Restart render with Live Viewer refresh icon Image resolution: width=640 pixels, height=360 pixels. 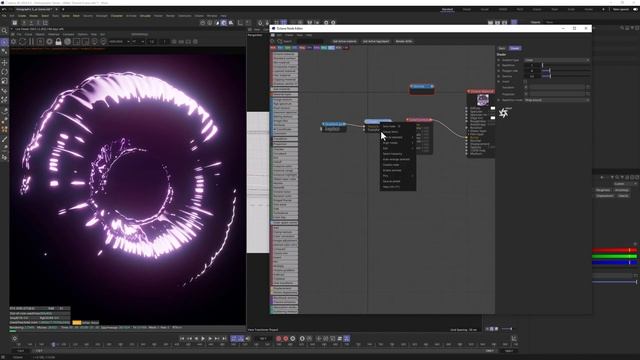pyautogui.click(x=22, y=42)
